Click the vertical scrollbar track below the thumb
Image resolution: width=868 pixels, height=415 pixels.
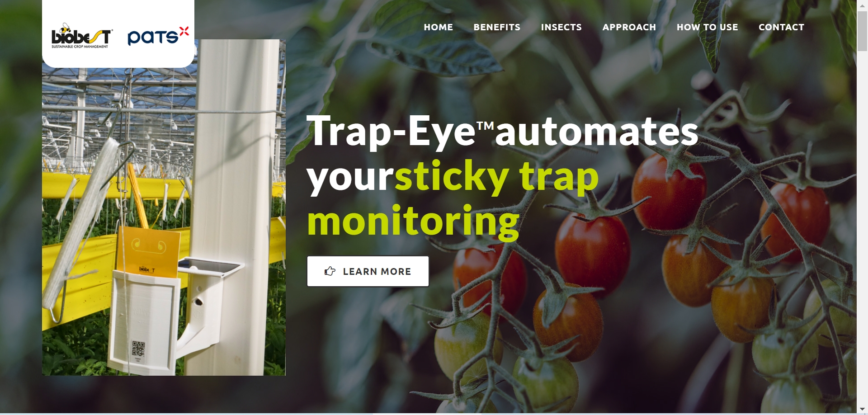862,226
